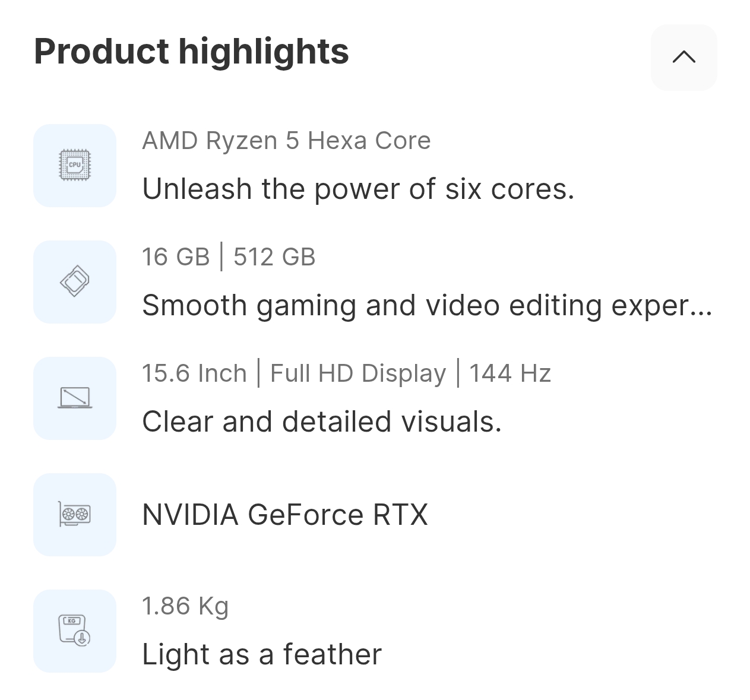Click "Light as a feather" description
Viewport: 750px width, 700px height.
tap(262, 655)
